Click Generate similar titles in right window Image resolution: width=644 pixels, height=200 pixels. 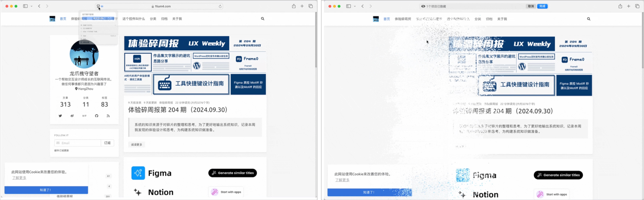558,175
